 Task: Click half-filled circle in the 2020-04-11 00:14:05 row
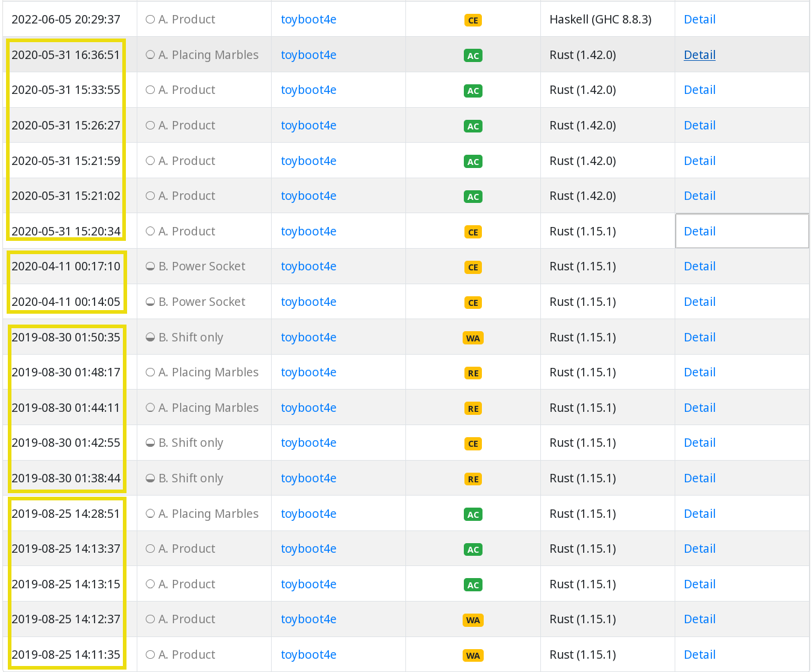[150, 302]
